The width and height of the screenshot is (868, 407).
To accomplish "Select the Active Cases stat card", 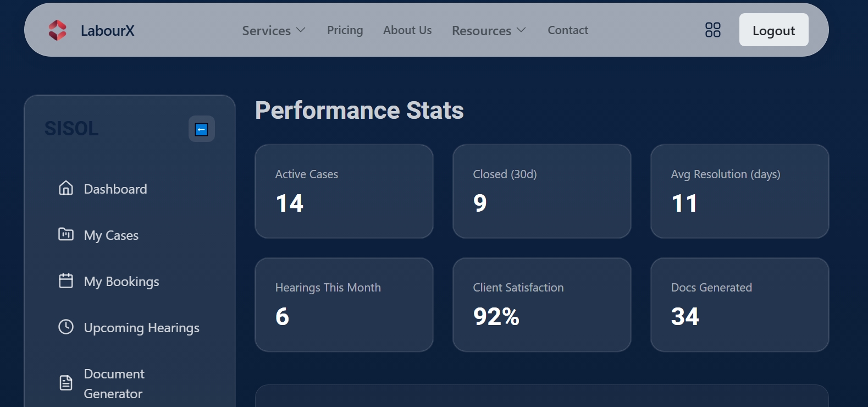I will [344, 191].
